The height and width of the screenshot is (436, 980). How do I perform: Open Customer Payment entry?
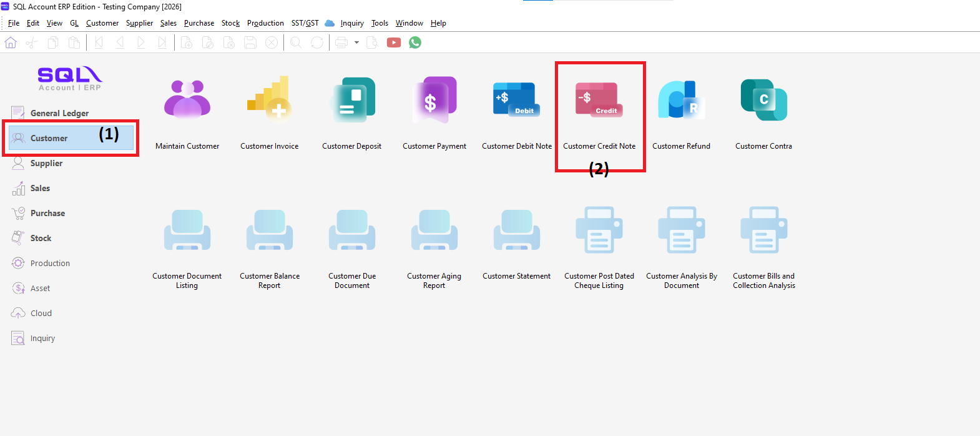(434, 99)
